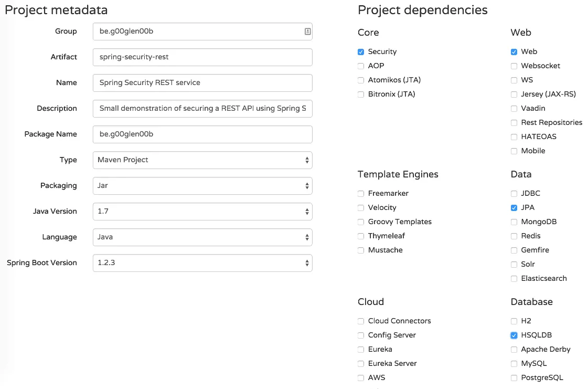
Task: Open the Language selection dropdown
Action: pyautogui.click(x=202, y=237)
